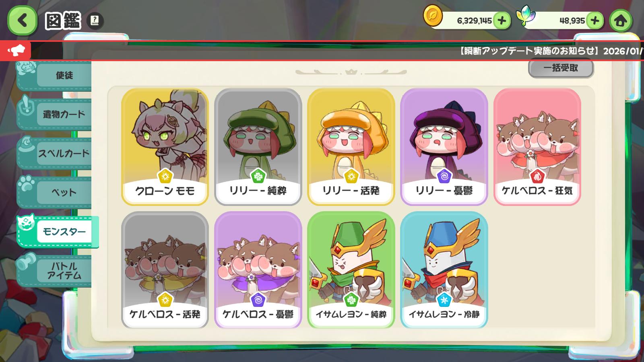
Task: Click the red megaphone announcement icon
Action: (x=16, y=51)
